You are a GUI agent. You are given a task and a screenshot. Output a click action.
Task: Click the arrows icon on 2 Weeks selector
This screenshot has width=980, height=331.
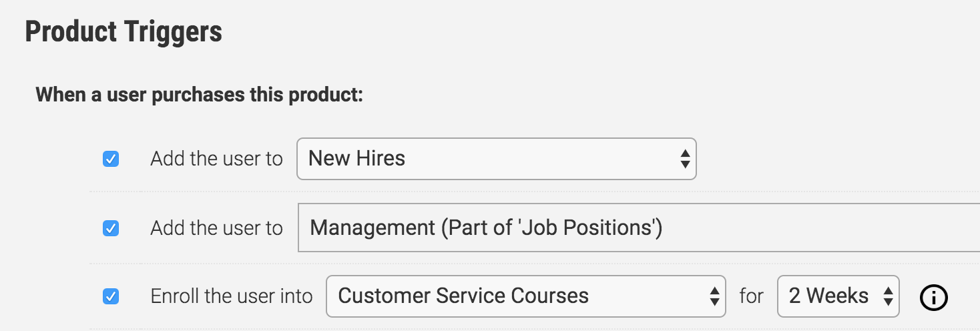click(888, 296)
